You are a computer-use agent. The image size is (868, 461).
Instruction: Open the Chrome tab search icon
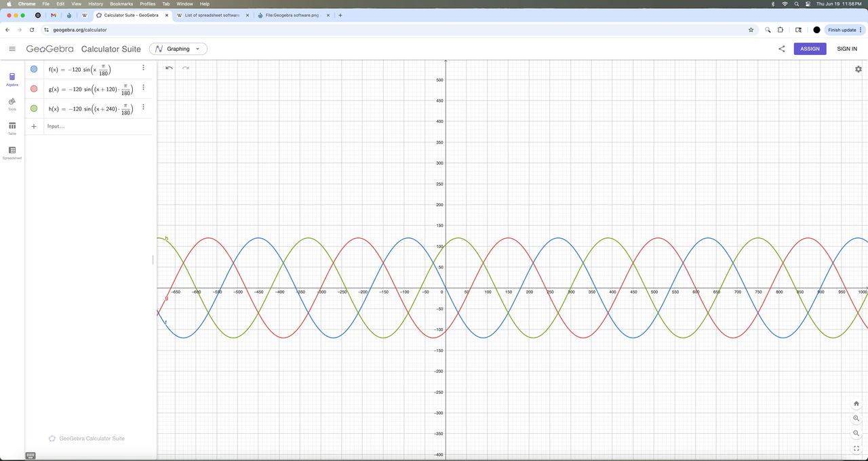coord(798,30)
